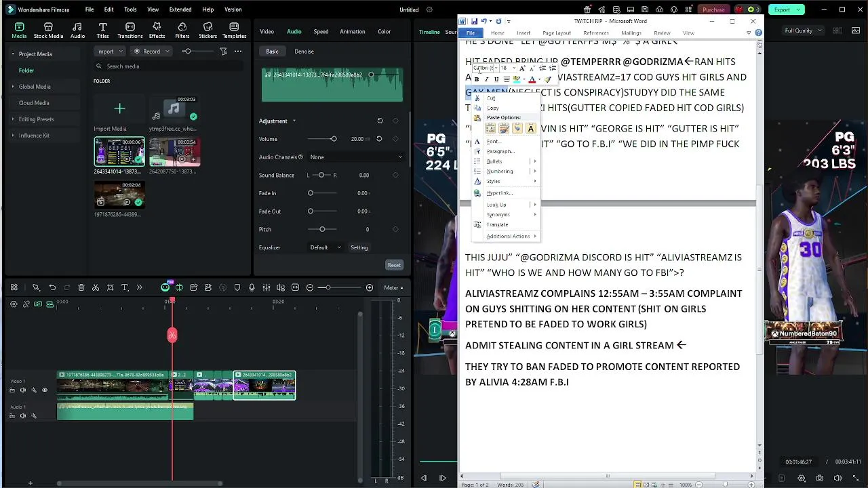The width and height of the screenshot is (868, 488).
Task: Open the Audio Channels dropdown
Action: pos(356,157)
